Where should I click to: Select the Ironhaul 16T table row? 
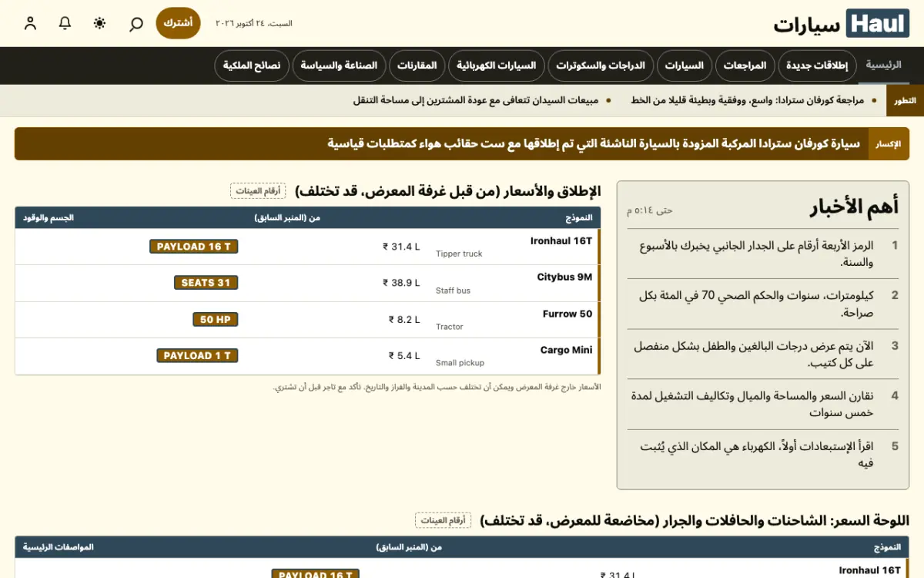(307, 247)
